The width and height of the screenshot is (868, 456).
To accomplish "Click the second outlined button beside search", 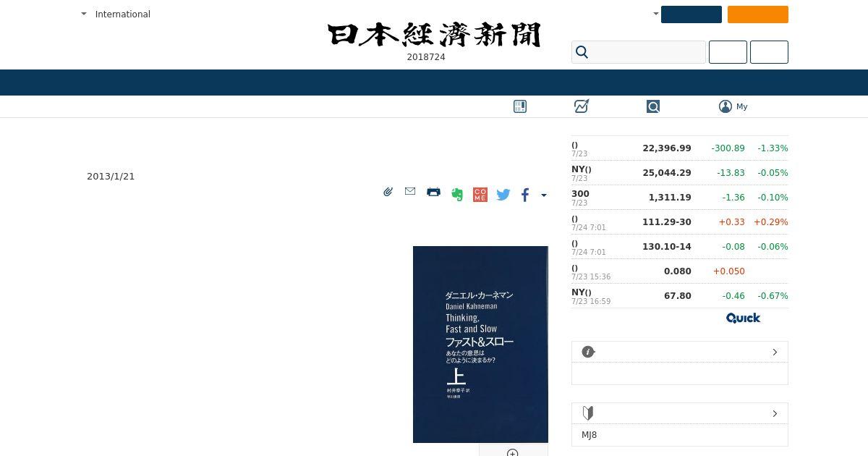I will (769, 52).
